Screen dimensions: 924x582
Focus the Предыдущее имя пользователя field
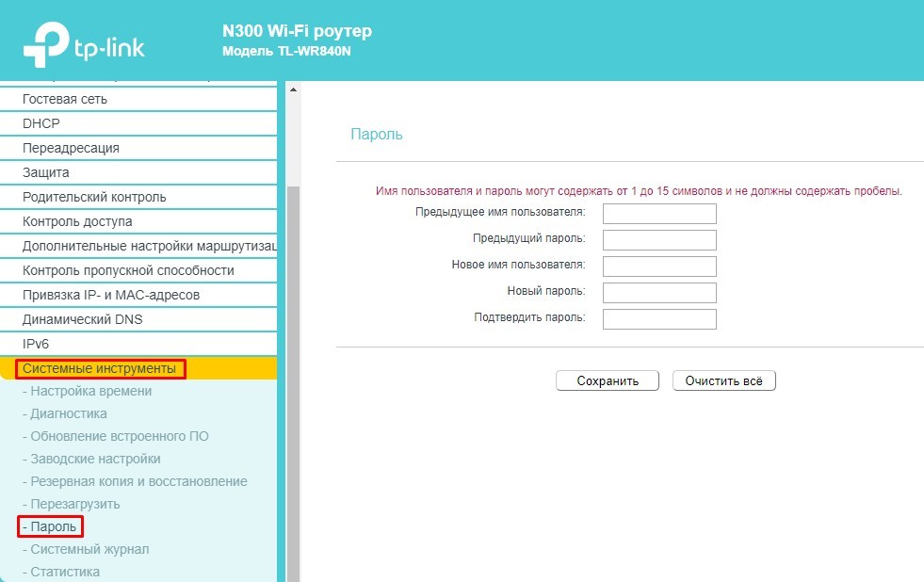[659, 214]
